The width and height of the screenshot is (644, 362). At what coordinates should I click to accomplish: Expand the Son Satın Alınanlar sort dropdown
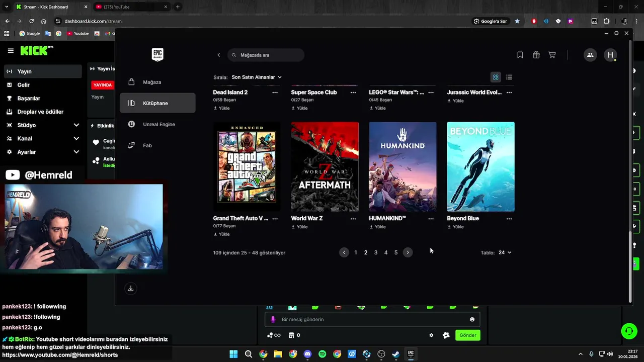[x=256, y=77]
